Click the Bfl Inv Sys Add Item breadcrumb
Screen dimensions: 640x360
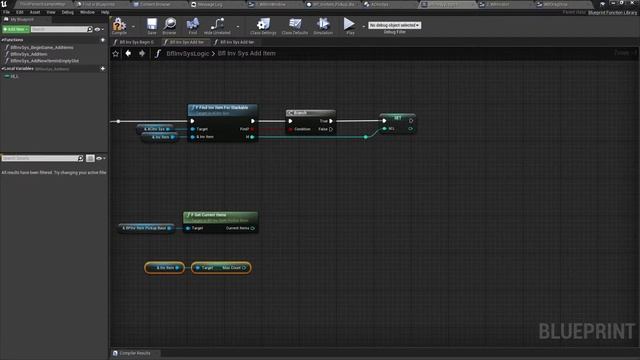[x=247, y=53]
